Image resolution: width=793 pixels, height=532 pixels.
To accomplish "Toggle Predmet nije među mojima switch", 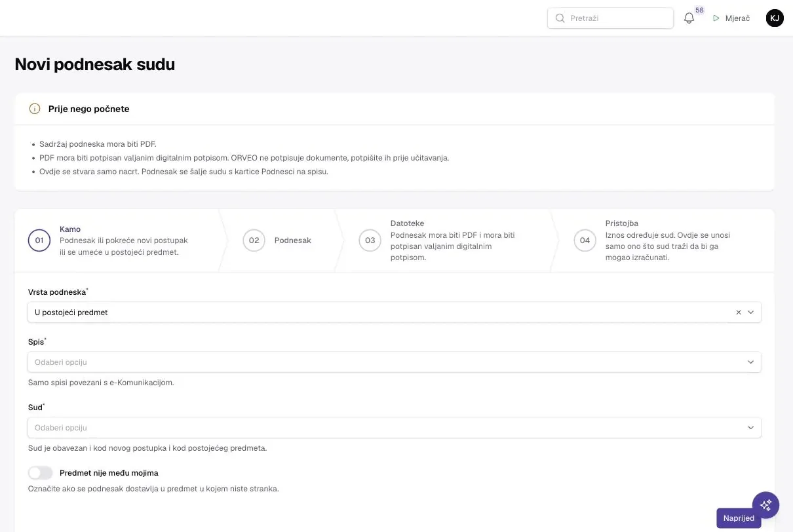I will click(40, 472).
